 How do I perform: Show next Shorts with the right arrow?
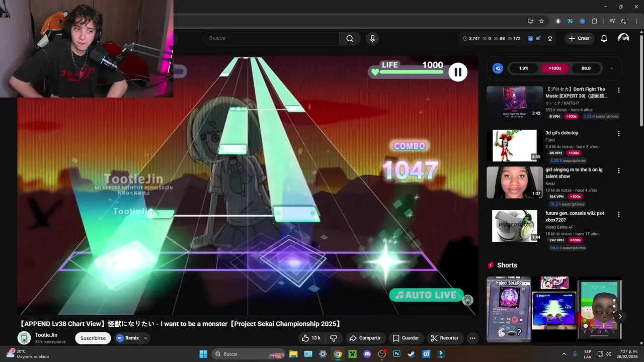pyautogui.click(x=620, y=316)
